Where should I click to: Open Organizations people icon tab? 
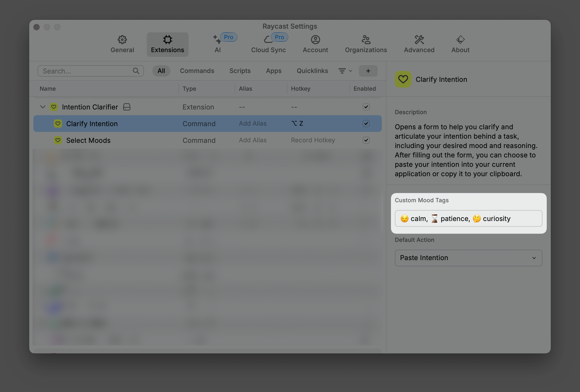tap(366, 40)
